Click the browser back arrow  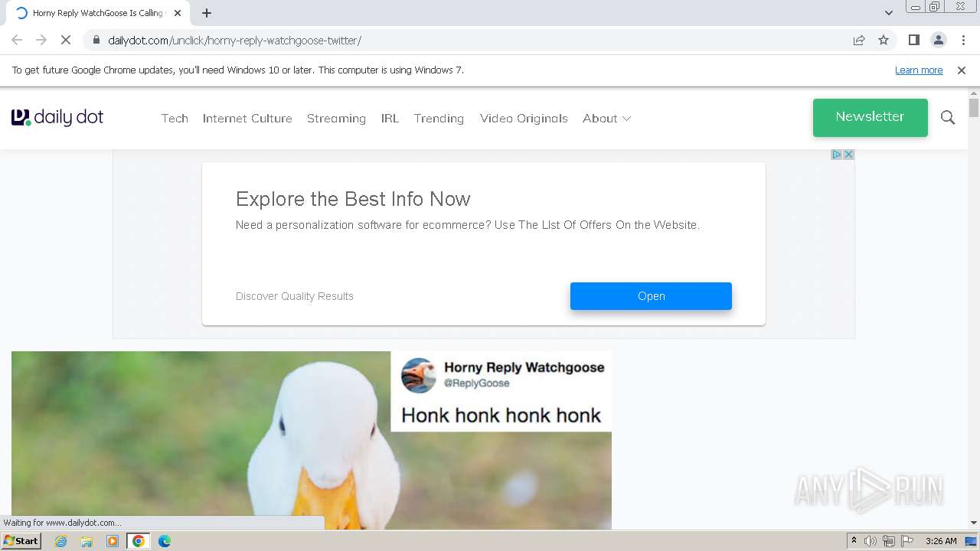pyautogui.click(x=17, y=40)
